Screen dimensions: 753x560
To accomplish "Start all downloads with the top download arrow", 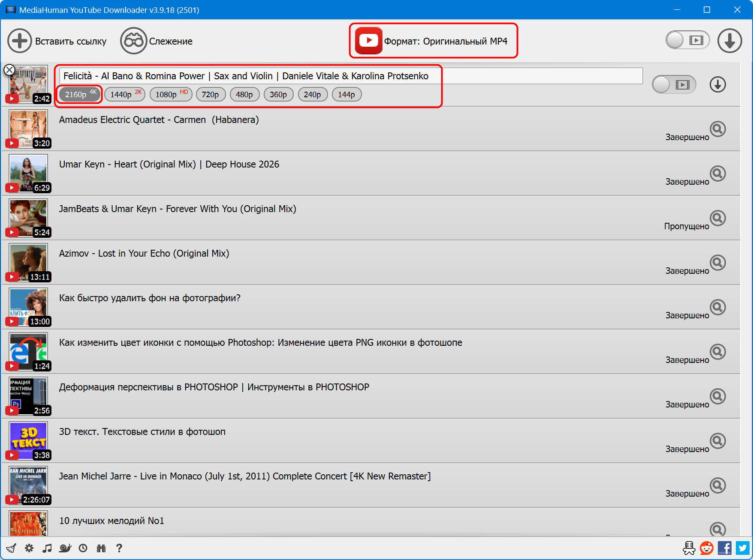I will (x=729, y=41).
